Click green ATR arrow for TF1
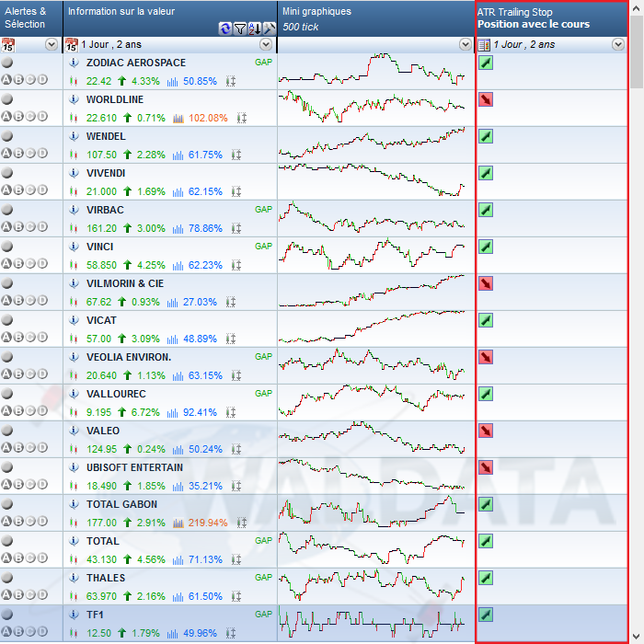The width and height of the screenshot is (644, 644). pyautogui.click(x=486, y=615)
